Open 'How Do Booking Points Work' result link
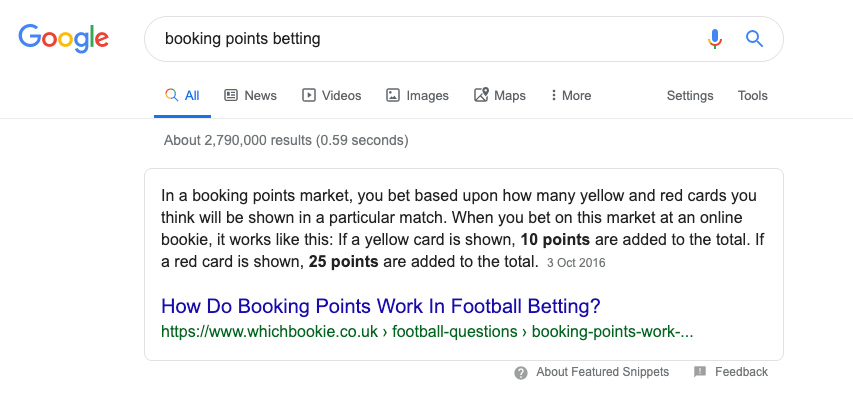This screenshot has height=407, width=853. (x=381, y=306)
